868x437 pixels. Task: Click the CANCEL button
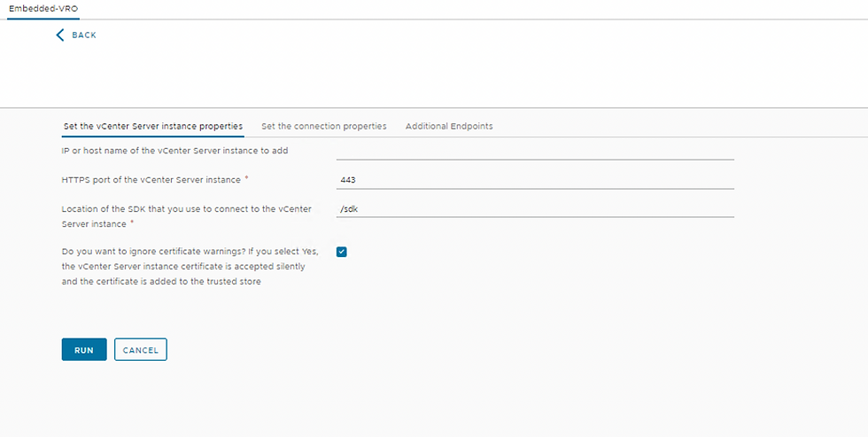pyautogui.click(x=141, y=350)
